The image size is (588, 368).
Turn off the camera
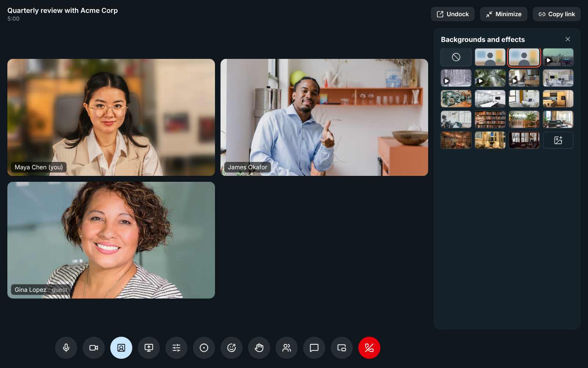point(94,348)
